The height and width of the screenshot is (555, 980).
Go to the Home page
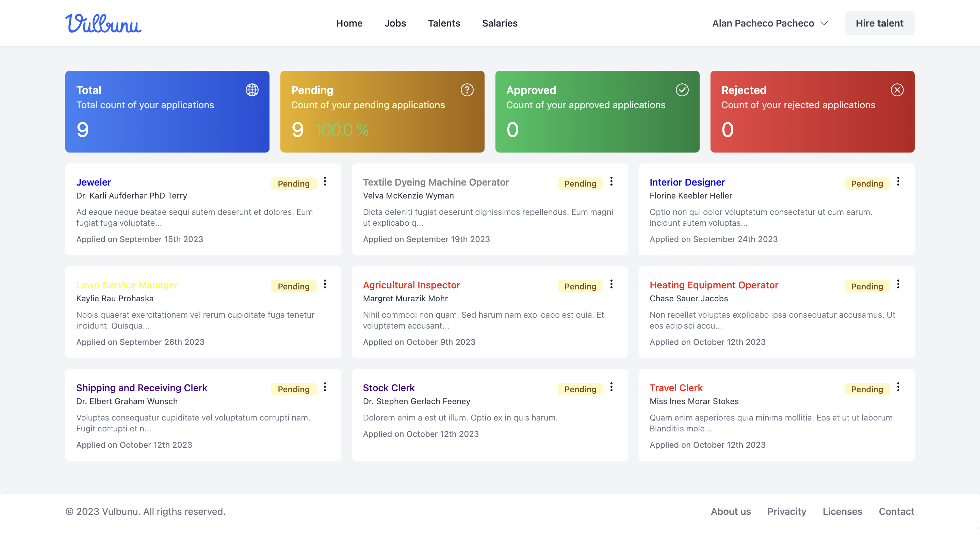tap(349, 23)
